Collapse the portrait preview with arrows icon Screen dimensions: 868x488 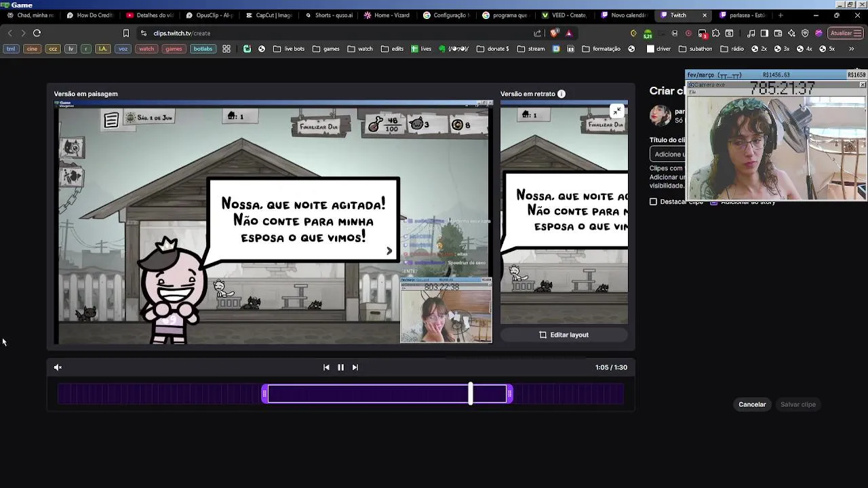[x=616, y=111]
